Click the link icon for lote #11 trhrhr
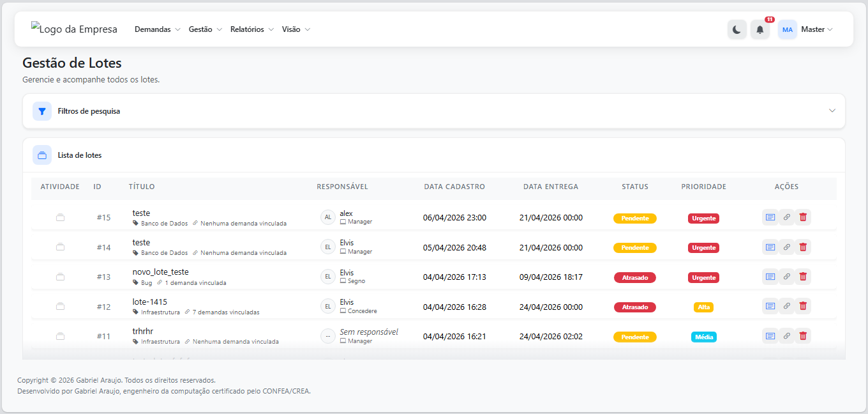 (x=786, y=336)
